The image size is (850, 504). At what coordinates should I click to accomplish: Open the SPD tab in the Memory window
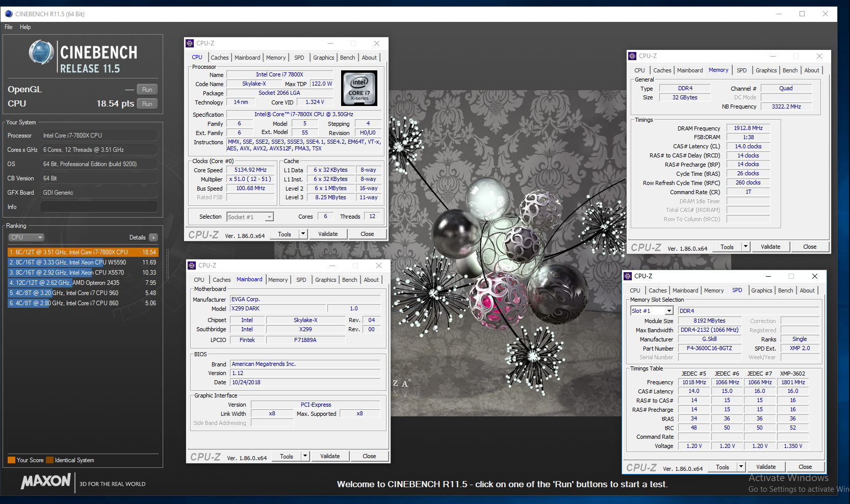(x=742, y=70)
